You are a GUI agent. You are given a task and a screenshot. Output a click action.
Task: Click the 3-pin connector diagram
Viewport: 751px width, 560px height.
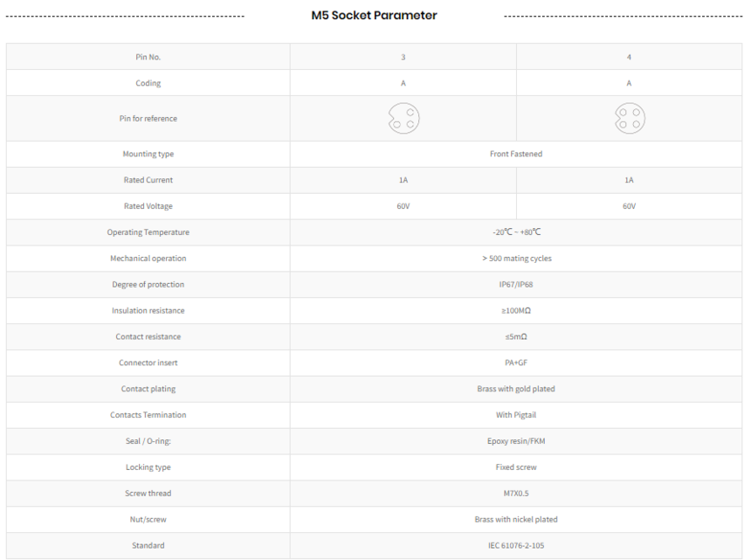[403, 118]
